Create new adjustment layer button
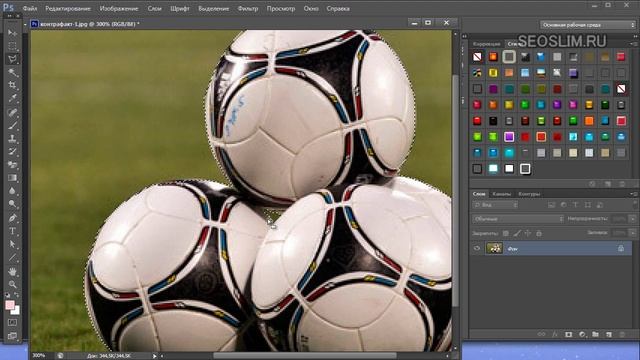The image size is (640, 360). (582, 334)
